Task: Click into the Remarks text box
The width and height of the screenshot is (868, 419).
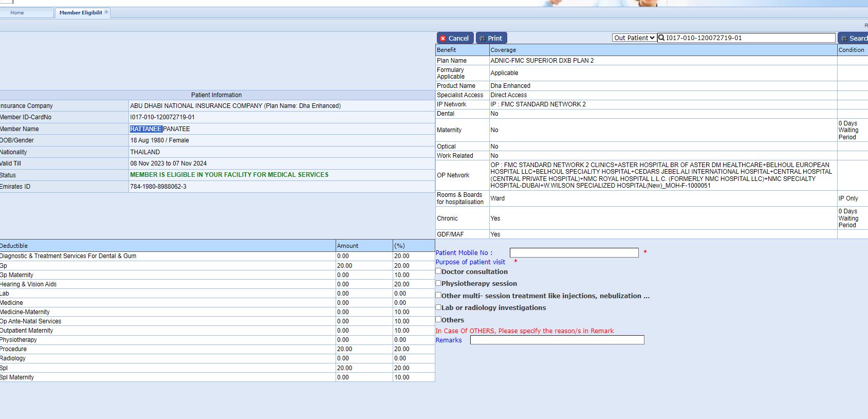Action: coord(557,340)
